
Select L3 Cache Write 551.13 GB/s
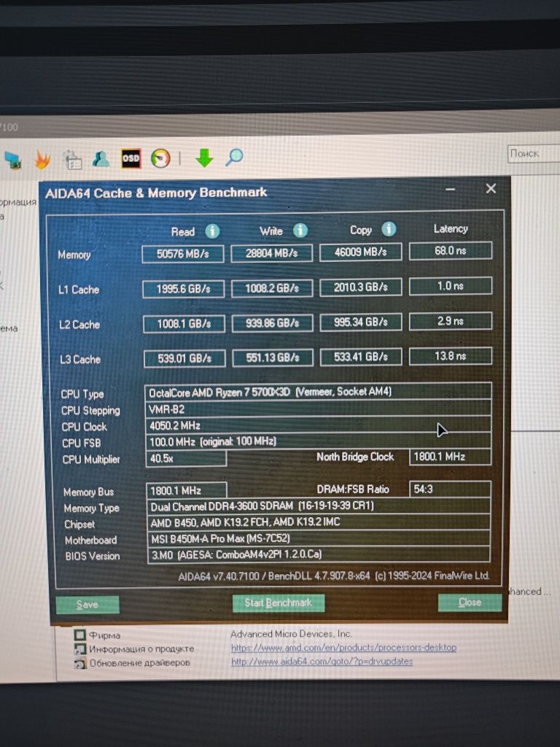click(x=273, y=357)
